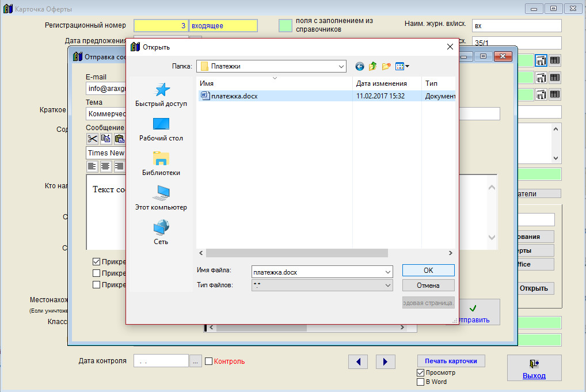Close the Открыть dialog
Image resolution: width=586 pixels, height=392 pixels.
click(x=450, y=47)
